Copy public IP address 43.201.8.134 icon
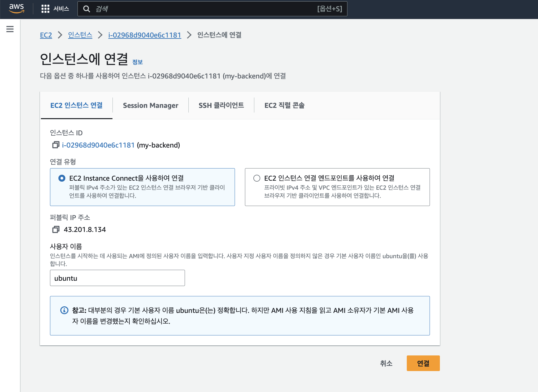This screenshot has height=392, width=538. [x=56, y=229]
